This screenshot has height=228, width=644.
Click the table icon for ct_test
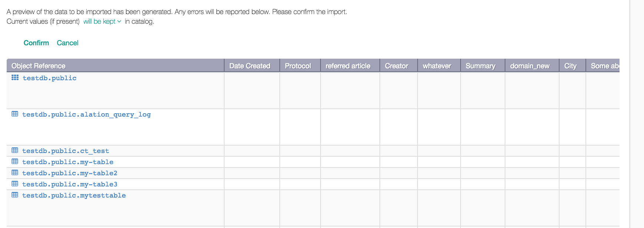click(15, 150)
